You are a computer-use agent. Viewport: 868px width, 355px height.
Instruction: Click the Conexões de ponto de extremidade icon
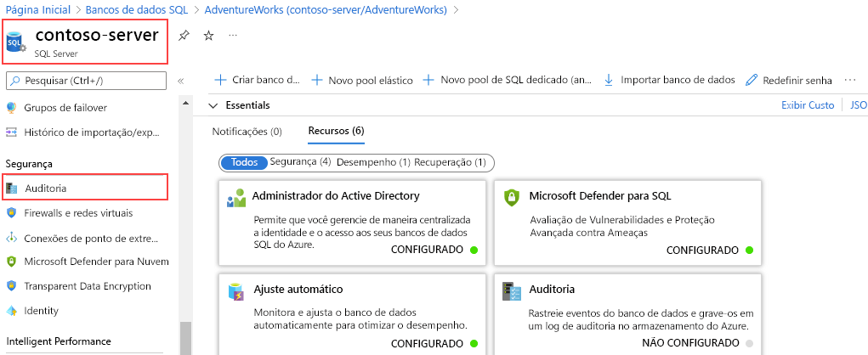coord(12,239)
